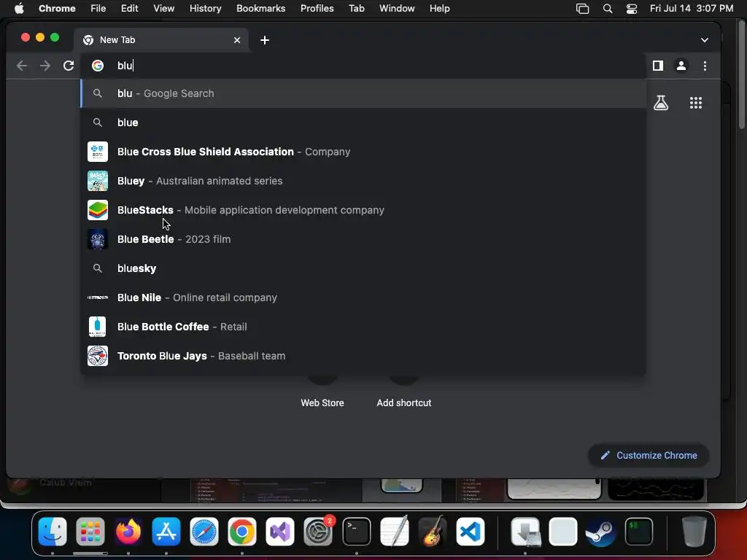Open Control Center in menu bar
Image resolution: width=747 pixels, height=560 pixels.
tap(632, 9)
